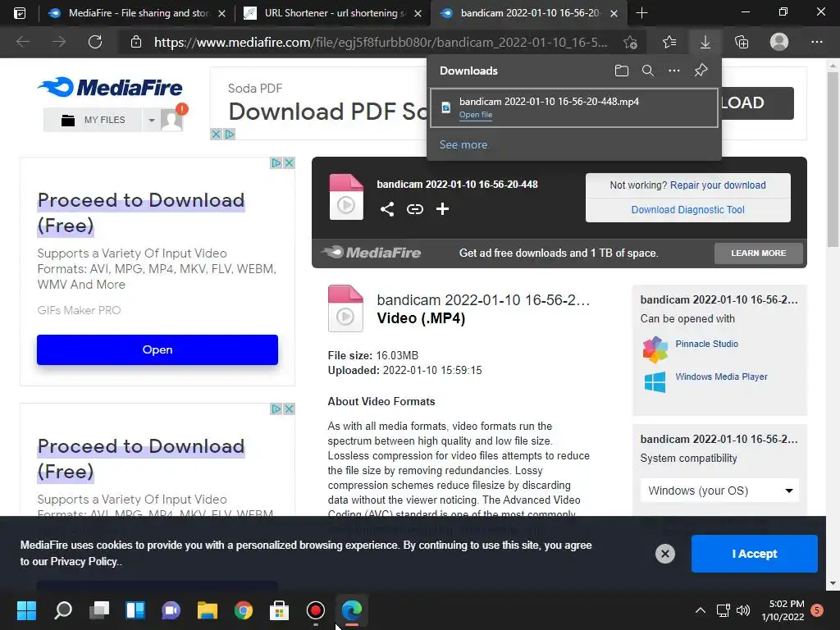Open the Edge profile avatar
Screen dimensions: 840x630
click(779, 42)
